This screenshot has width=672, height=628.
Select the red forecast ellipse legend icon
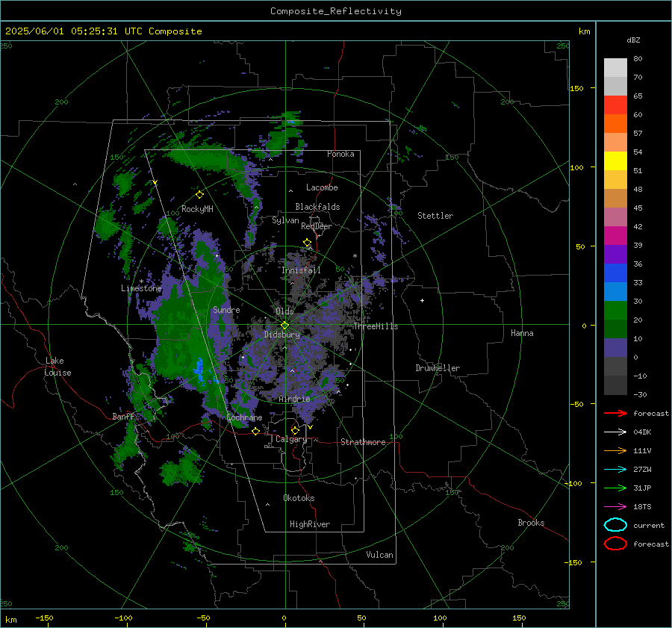tap(615, 544)
